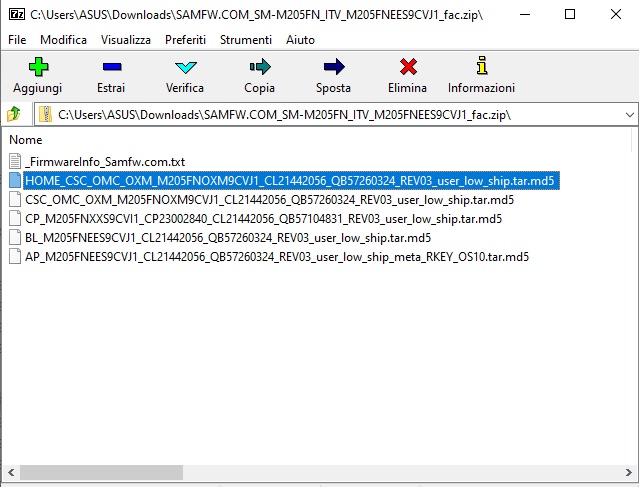Screen dimensions: 639x487
Task: Click the Informazioni button label
Action: coord(482,88)
